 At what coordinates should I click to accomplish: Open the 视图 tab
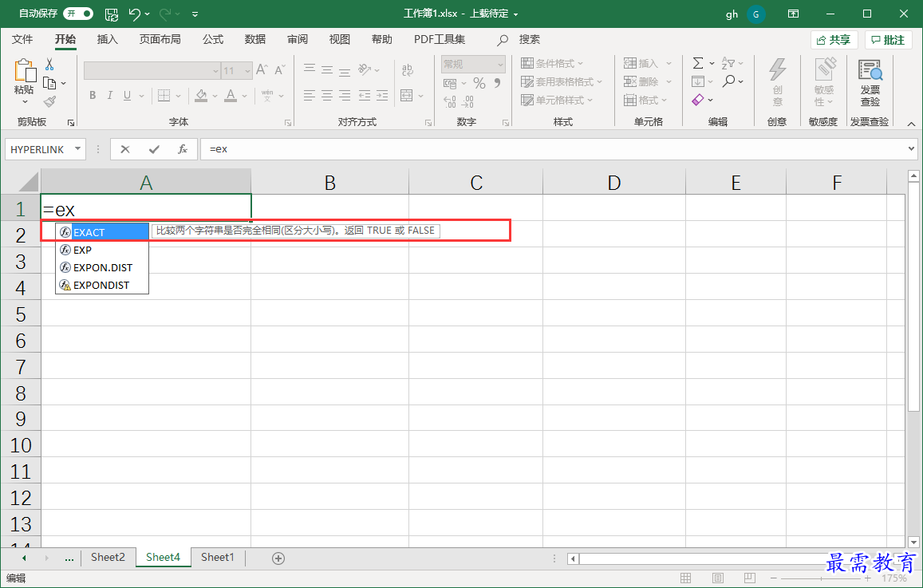(x=340, y=39)
